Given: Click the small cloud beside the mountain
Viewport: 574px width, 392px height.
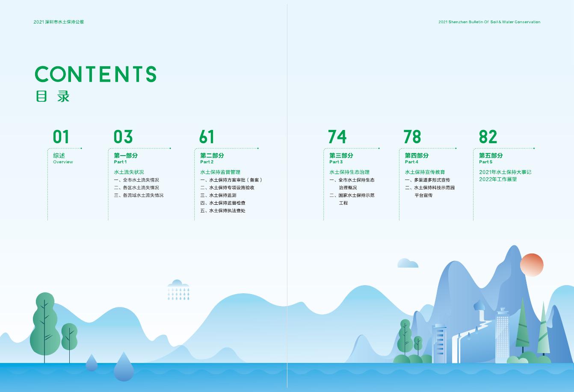Looking at the screenshot, I should click(408, 263).
